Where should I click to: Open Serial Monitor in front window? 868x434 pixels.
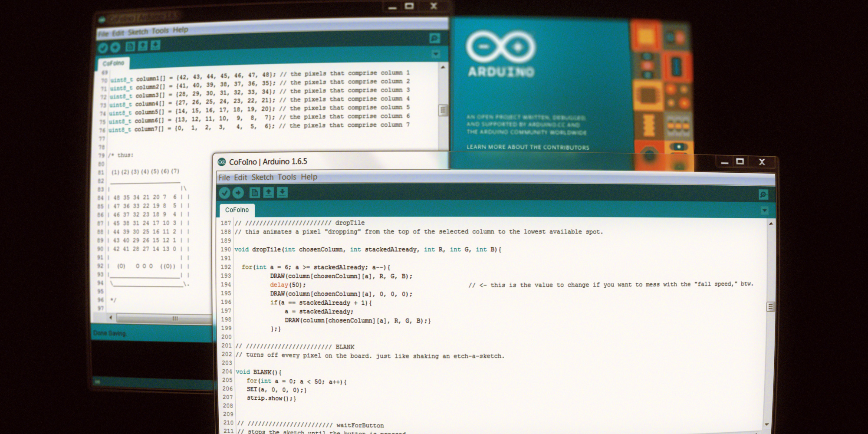(763, 194)
